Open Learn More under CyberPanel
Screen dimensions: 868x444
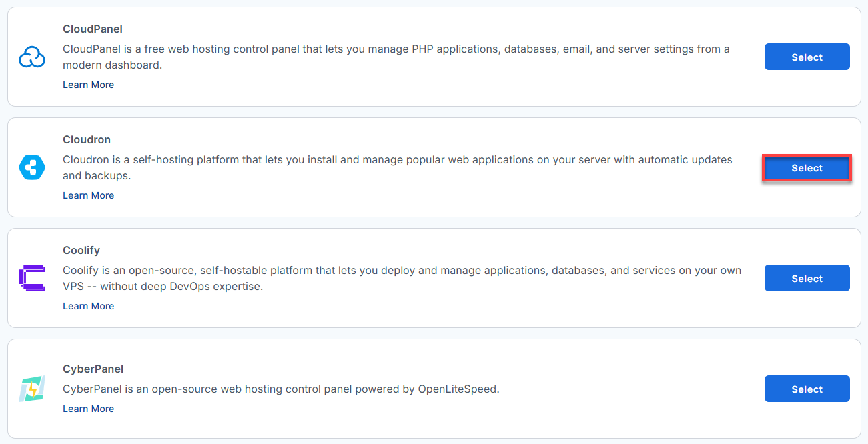pos(88,409)
